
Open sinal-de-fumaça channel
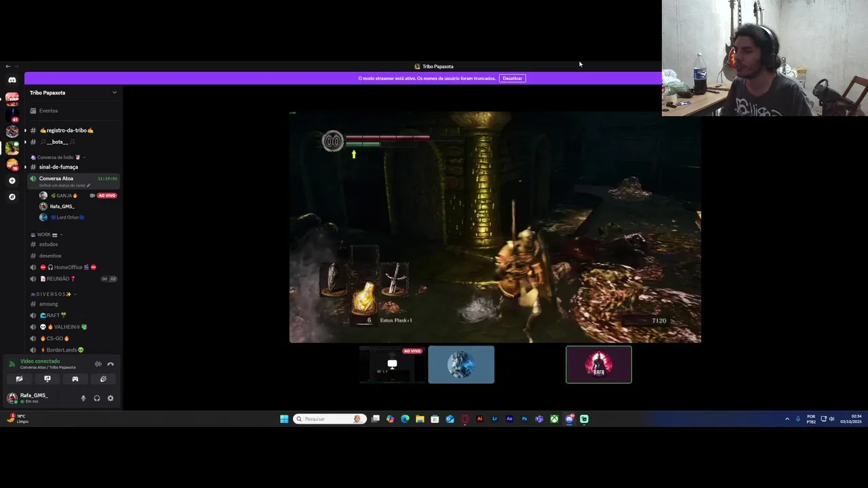click(x=58, y=167)
